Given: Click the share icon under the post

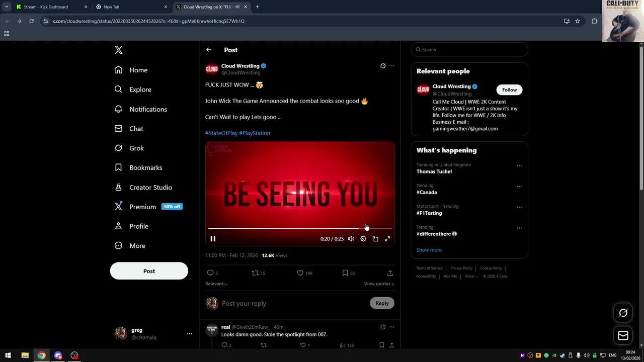Looking at the screenshot, I should tap(390, 273).
